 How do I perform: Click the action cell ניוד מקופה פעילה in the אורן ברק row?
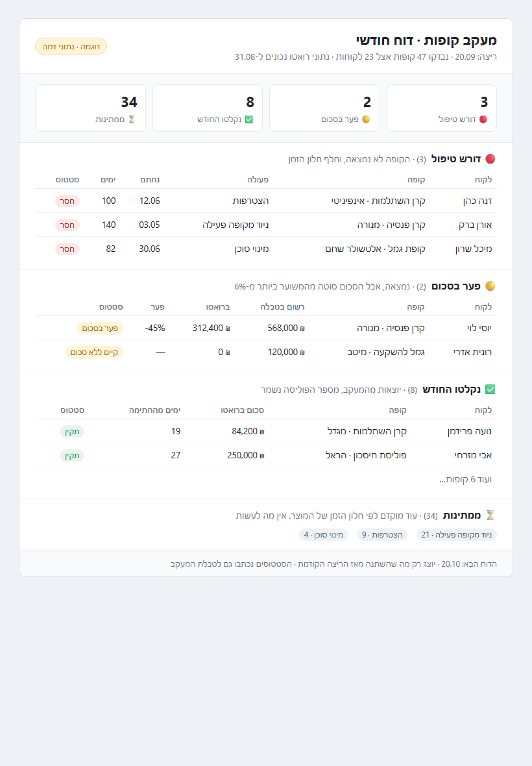[236, 225]
